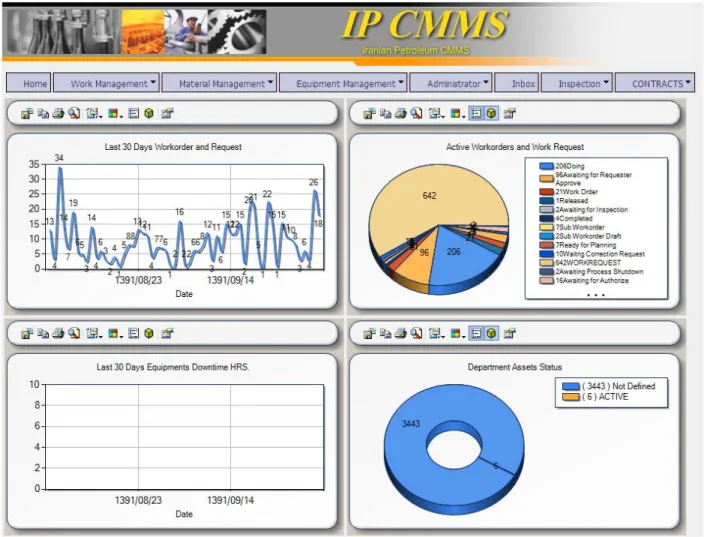Print the Active Workorders pie chart
The width and height of the screenshot is (704, 537).
tap(400, 114)
